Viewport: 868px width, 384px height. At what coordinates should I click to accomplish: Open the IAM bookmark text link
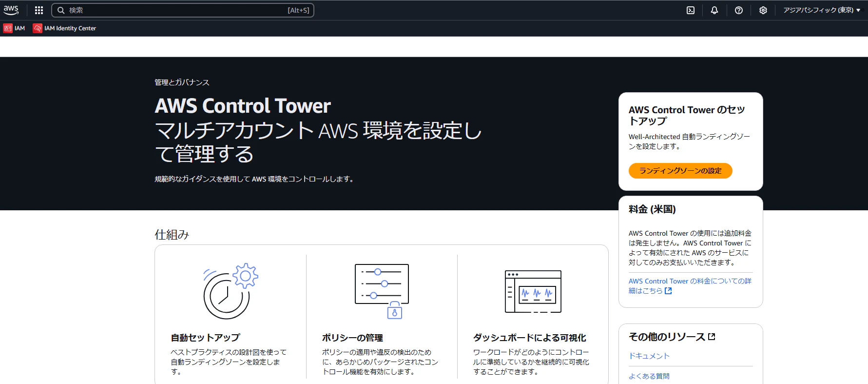[19, 28]
